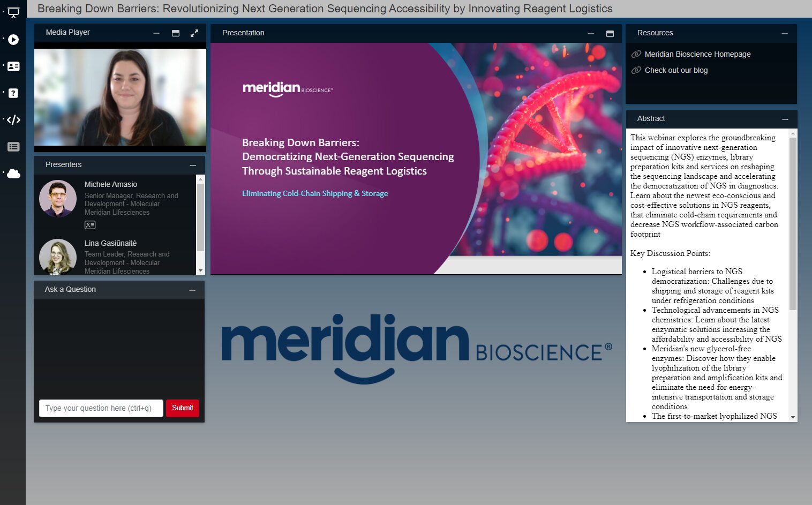Collapse the Presenters panel
This screenshot has height=505, width=812.
click(193, 165)
